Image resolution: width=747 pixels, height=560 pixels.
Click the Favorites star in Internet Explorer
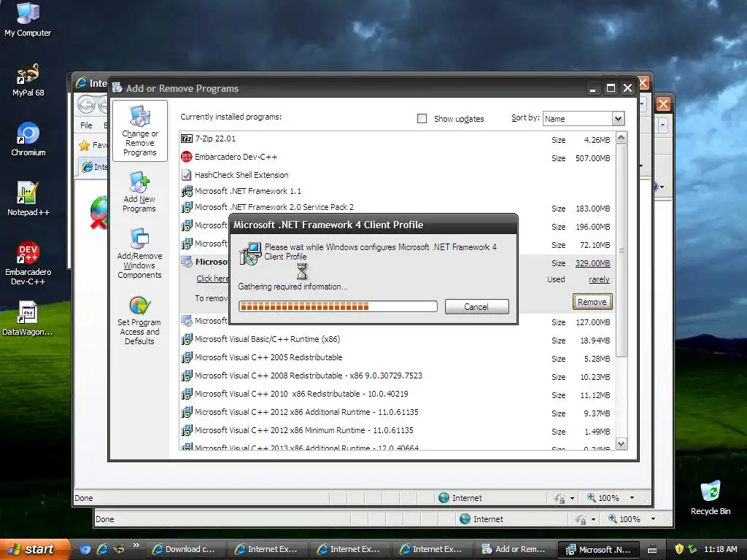(x=85, y=145)
